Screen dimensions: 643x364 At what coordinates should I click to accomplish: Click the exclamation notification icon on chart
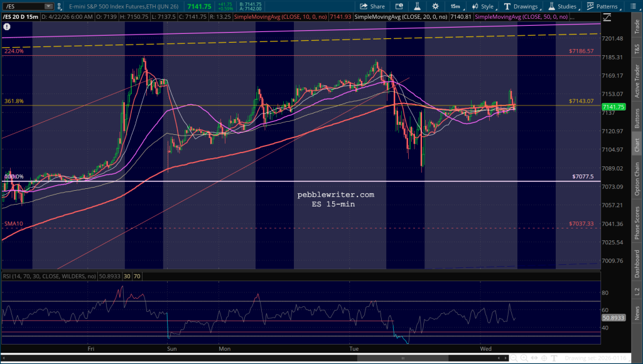[x=7, y=28]
